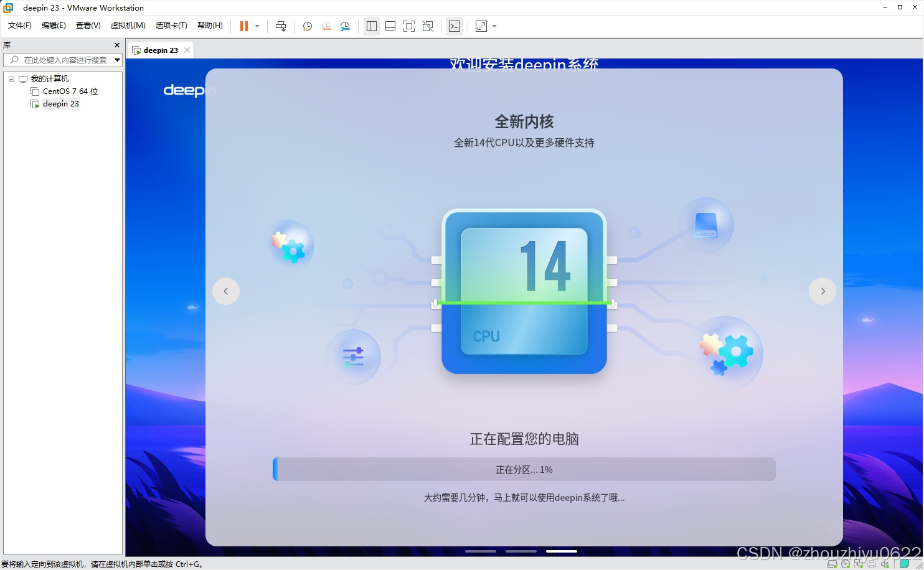The width and height of the screenshot is (924, 570).
Task: Open the 帮助(H) menu
Action: pos(210,26)
